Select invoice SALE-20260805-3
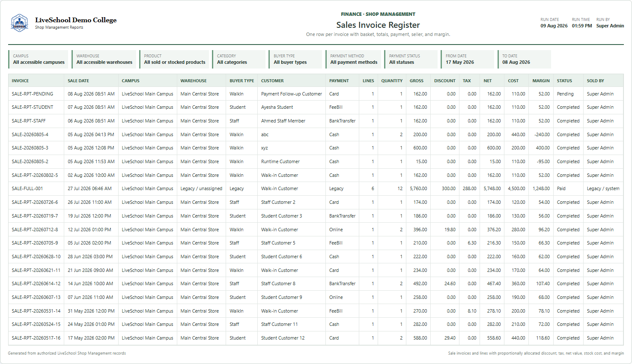This screenshot has height=364, width=632. coord(30,148)
